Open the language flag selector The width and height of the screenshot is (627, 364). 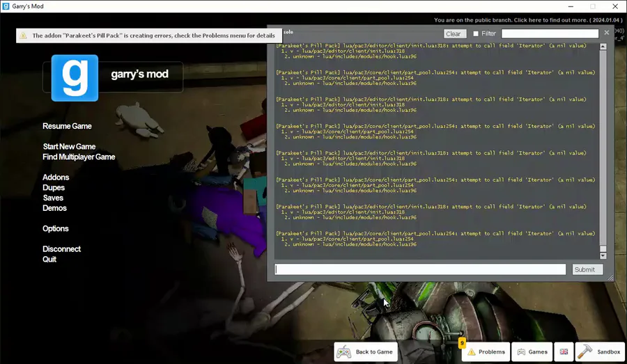click(564, 351)
